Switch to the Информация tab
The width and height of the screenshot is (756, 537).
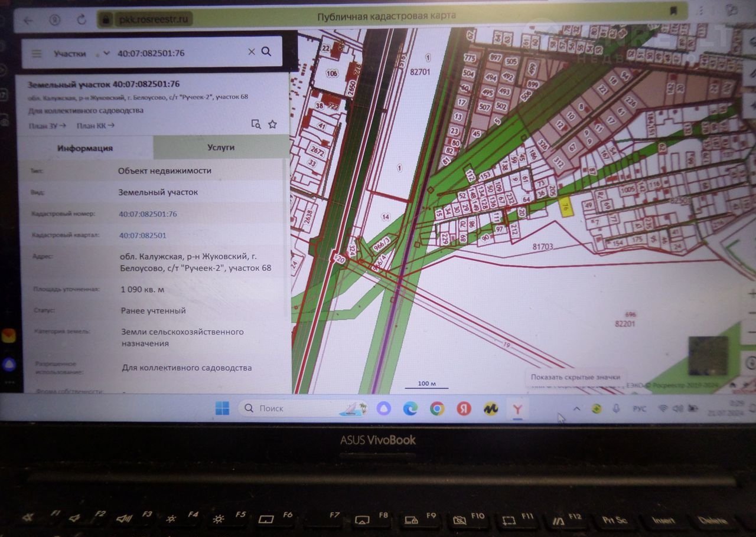coord(85,148)
